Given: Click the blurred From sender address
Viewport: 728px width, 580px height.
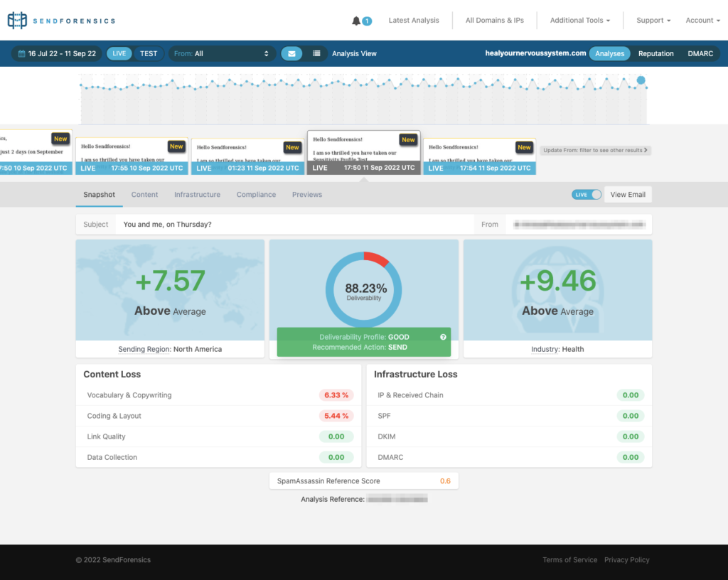Looking at the screenshot, I should [x=579, y=225].
